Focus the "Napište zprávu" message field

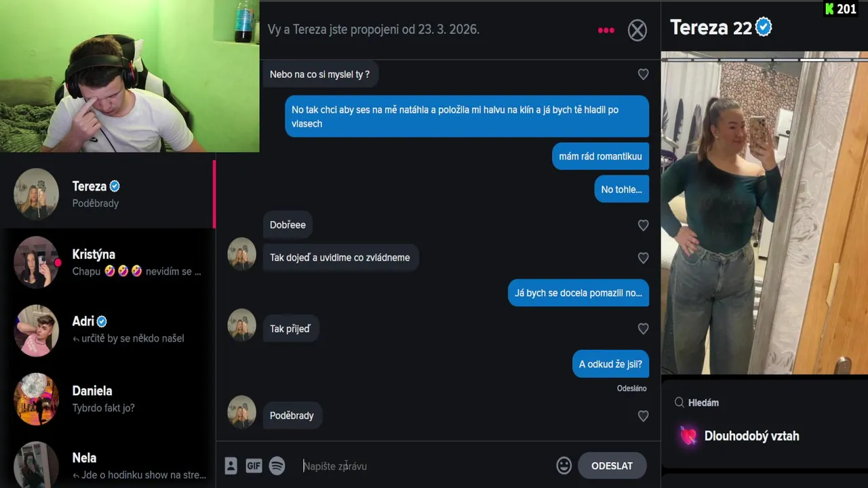click(x=424, y=466)
